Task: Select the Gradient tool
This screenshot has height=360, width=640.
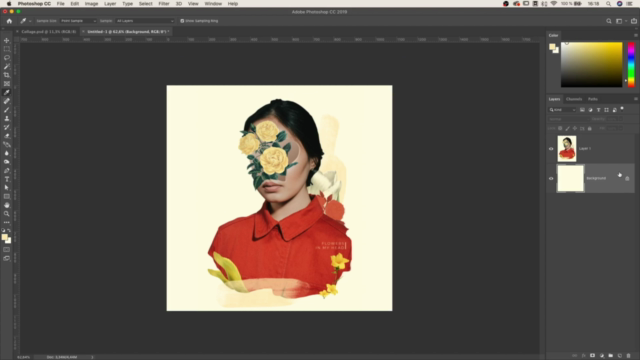Action: point(7,144)
